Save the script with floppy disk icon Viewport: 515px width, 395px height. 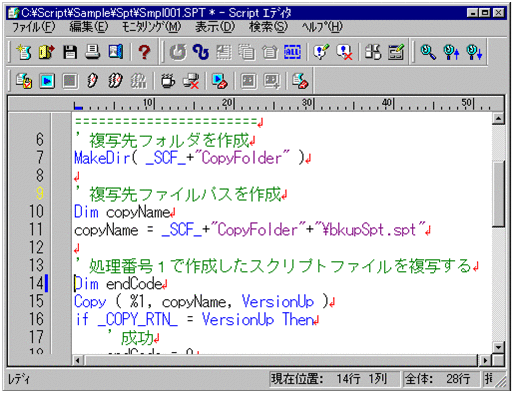point(70,52)
